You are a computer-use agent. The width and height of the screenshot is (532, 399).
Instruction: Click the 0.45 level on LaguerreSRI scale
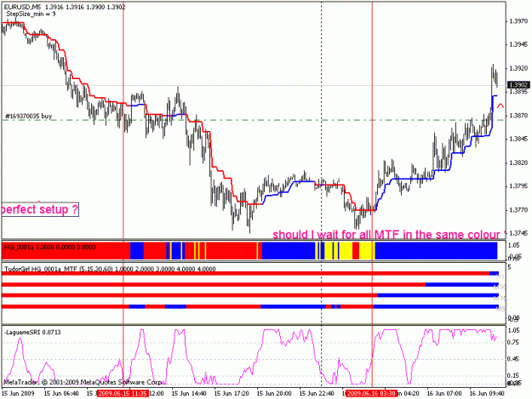(x=513, y=359)
